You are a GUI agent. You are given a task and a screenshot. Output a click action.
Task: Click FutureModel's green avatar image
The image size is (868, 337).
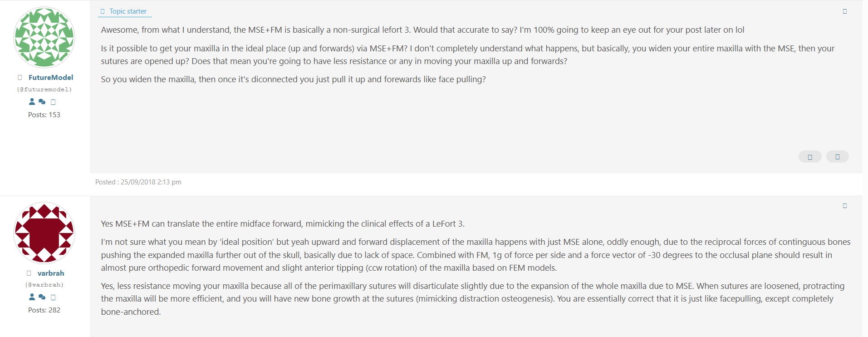pos(44,37)
